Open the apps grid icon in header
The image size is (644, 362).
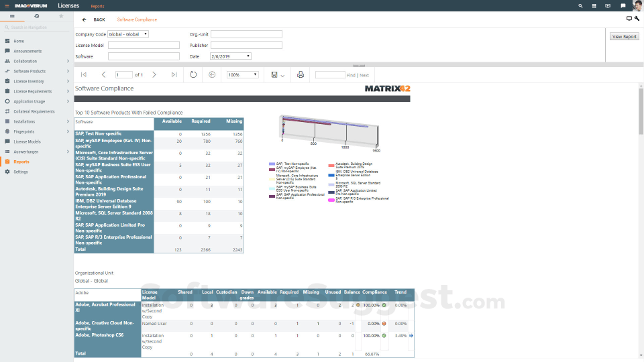coord(594,6)
